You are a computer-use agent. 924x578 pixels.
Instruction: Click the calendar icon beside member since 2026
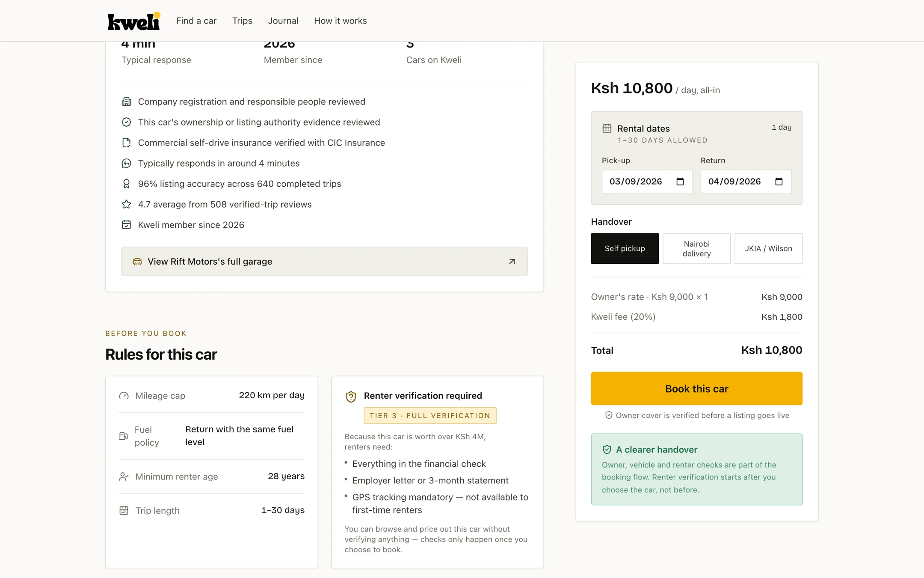pyautogui.click(x=126, y=225)
